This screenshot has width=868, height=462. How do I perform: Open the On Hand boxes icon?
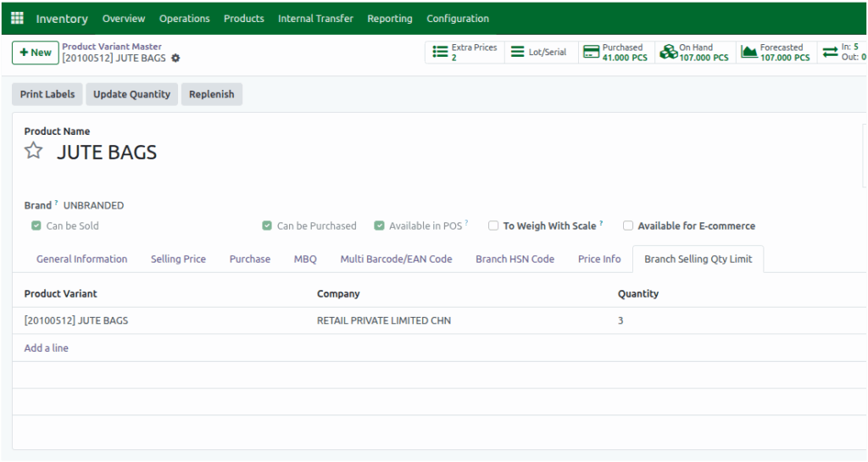pos(668,52)
